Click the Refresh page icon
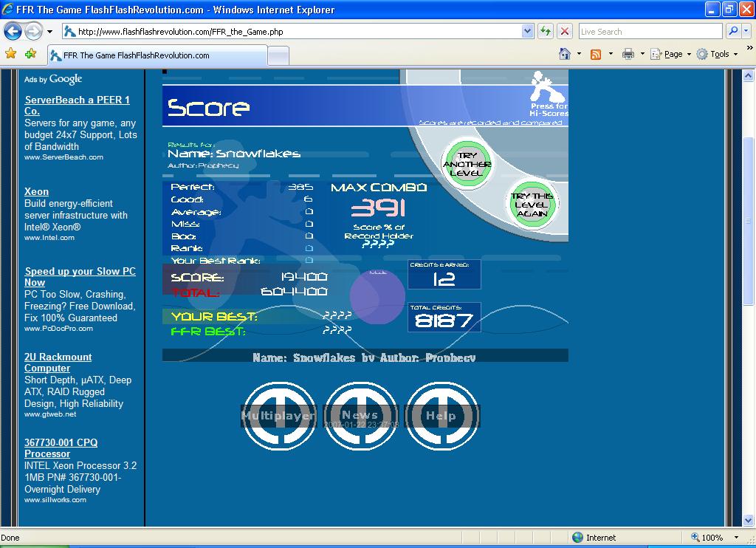 click(546, 31)
